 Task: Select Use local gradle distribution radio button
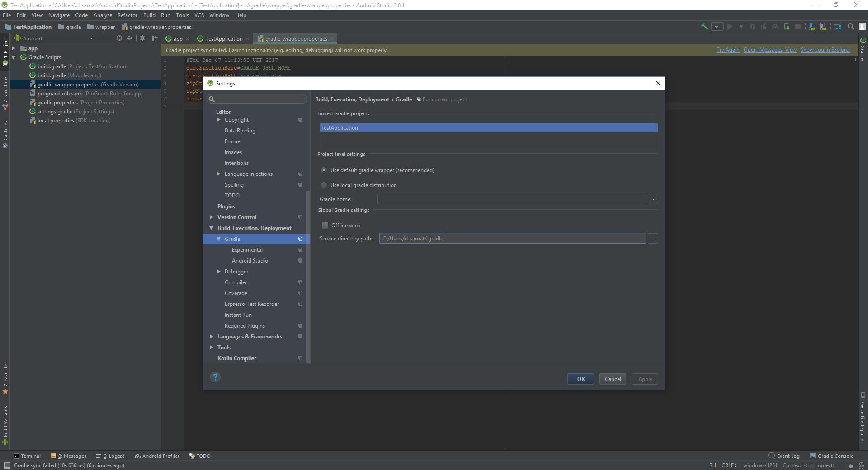click(324, 185)
